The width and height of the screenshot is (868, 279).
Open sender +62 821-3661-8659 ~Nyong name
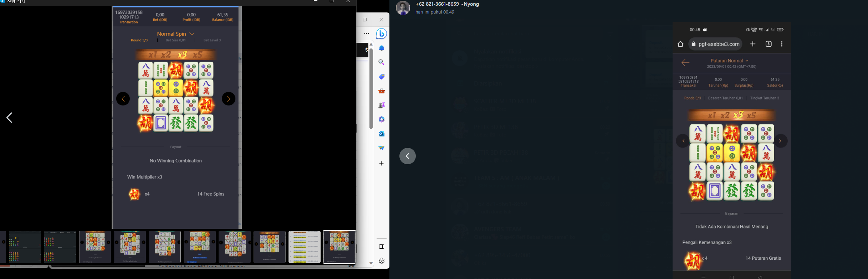pos(447,4)
